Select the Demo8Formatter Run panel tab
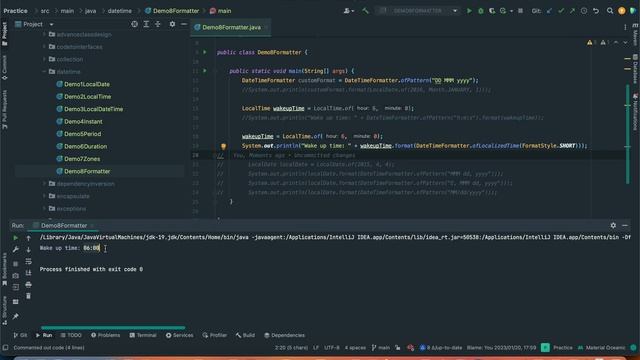The width and height of the screenshot is (640, 360). pos(63,225)
